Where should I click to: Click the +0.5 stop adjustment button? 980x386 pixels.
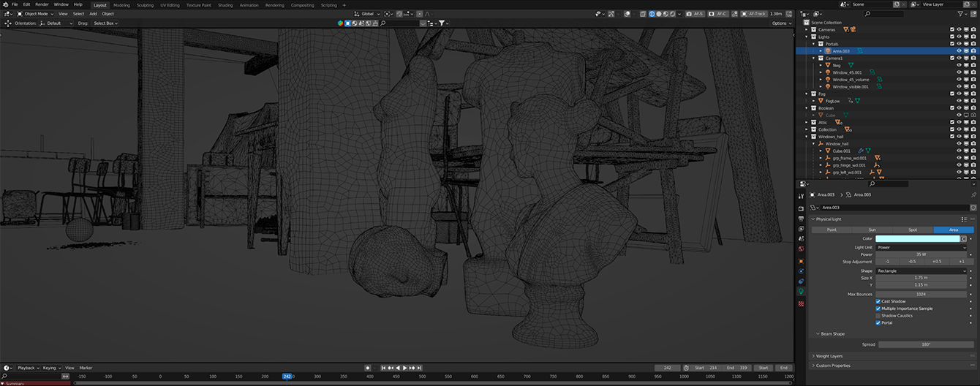[936, 261]
